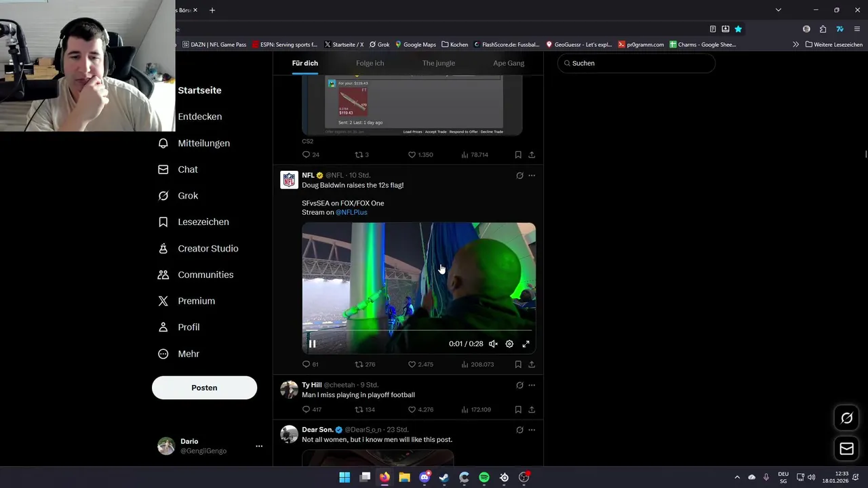Seek on the NFL video progress bar
Image resolution: width=868 pixels, height=488 pixels.
tap(418, 331)
